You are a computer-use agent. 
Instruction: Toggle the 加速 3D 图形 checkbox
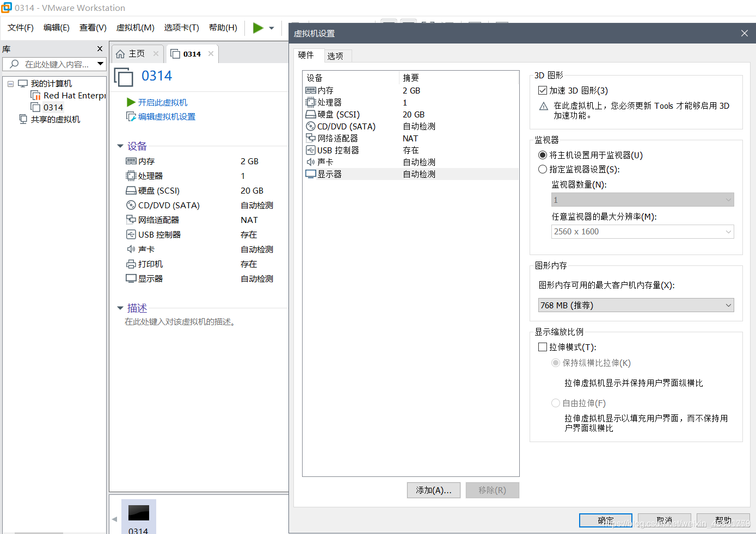pos(543,90)
